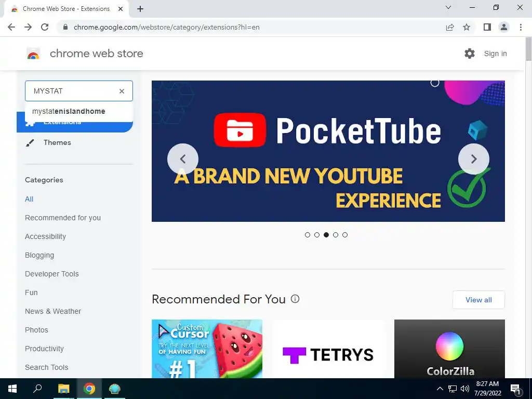Select the Photos category

(37, 330)
